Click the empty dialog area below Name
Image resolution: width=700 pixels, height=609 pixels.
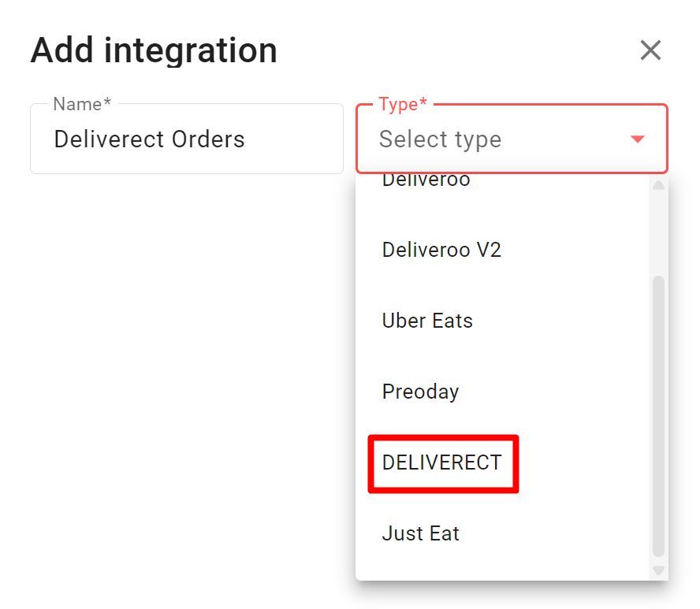tap(187, 355)
